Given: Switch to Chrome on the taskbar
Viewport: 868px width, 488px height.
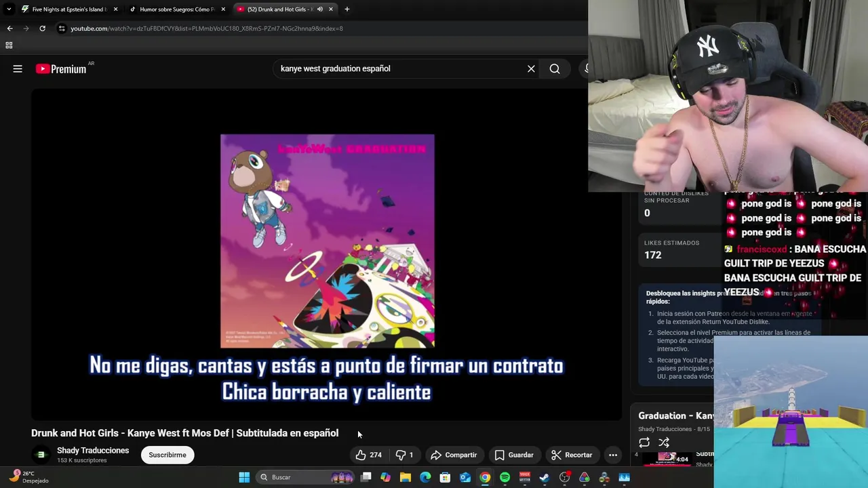Looking at the screenshot, I should (x=485, y=477).
